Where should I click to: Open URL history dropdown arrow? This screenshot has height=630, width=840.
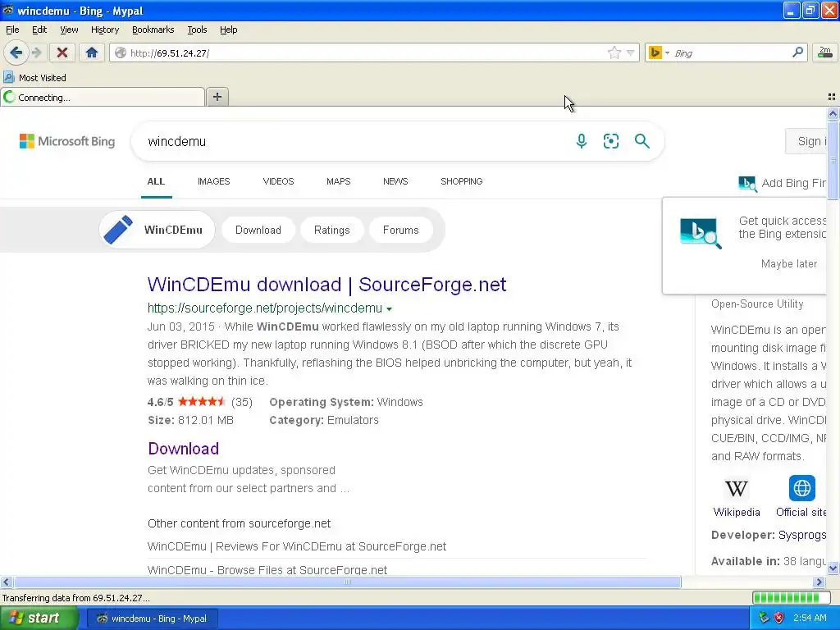coord(631,52)
